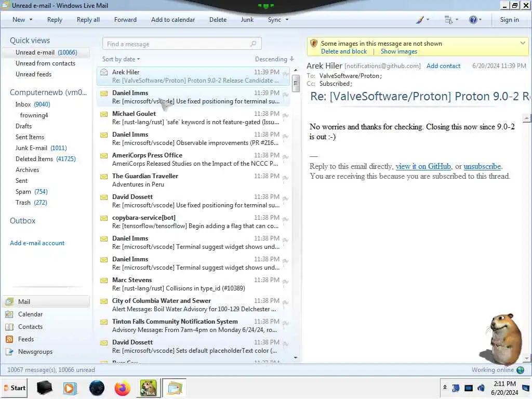Viewport: 532px width, 399px height.
Task: Click the orange Feeds RSS icon
Action: [9, 339]
